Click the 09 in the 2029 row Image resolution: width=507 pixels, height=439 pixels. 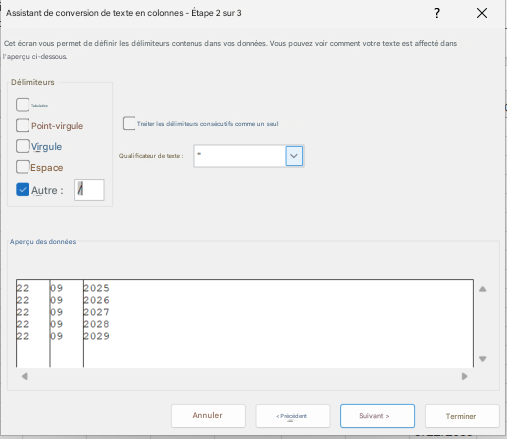(56, 336)
